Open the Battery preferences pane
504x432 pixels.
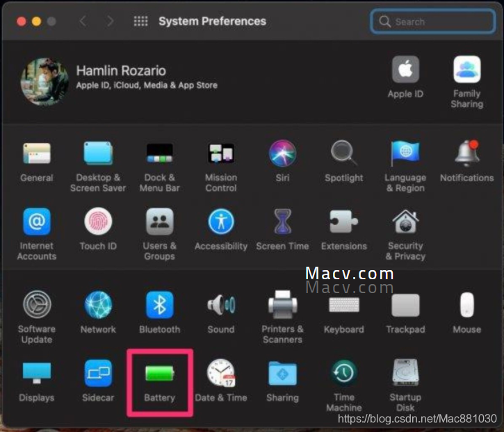pos(159,373)
